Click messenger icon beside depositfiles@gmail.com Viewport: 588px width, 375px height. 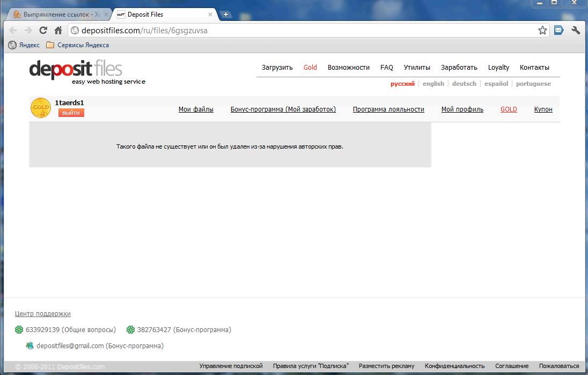click(x=30, y=345)
